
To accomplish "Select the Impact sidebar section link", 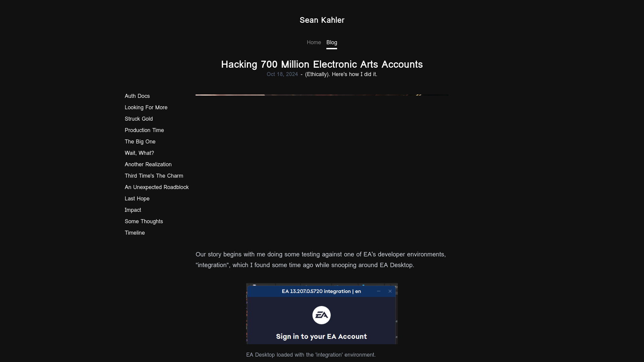I will tap(133, 209).
